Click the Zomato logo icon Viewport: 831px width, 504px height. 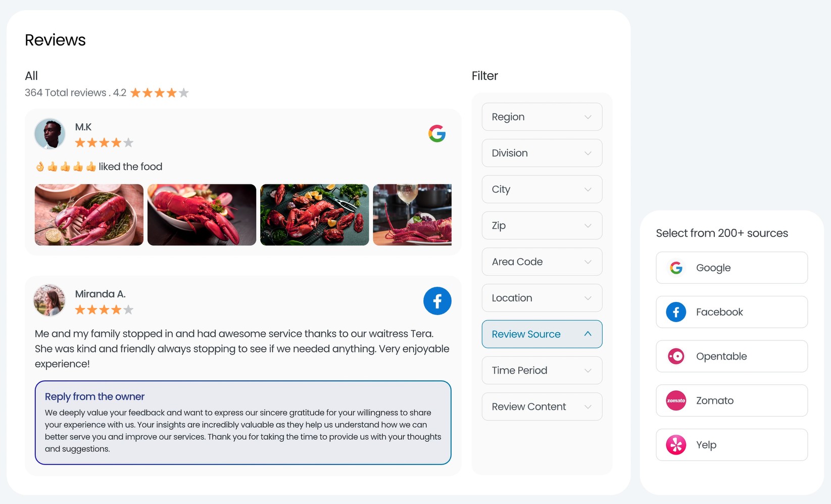tap(676, 400)
